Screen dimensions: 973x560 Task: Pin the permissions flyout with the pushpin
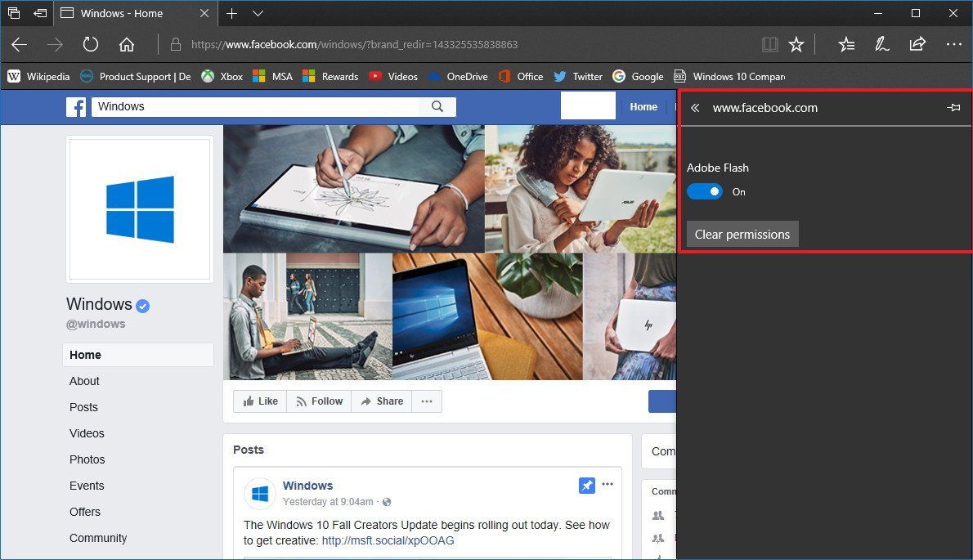pos(953,107)
